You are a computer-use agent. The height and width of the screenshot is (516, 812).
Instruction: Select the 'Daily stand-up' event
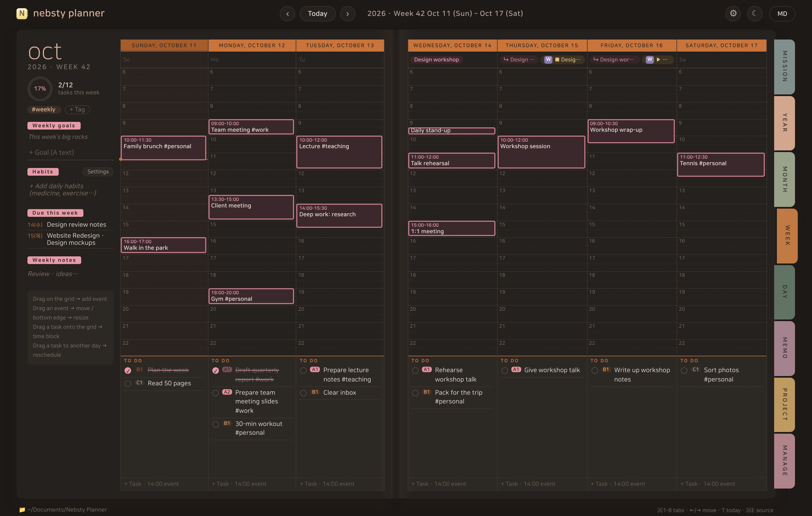tap(452, 131)
